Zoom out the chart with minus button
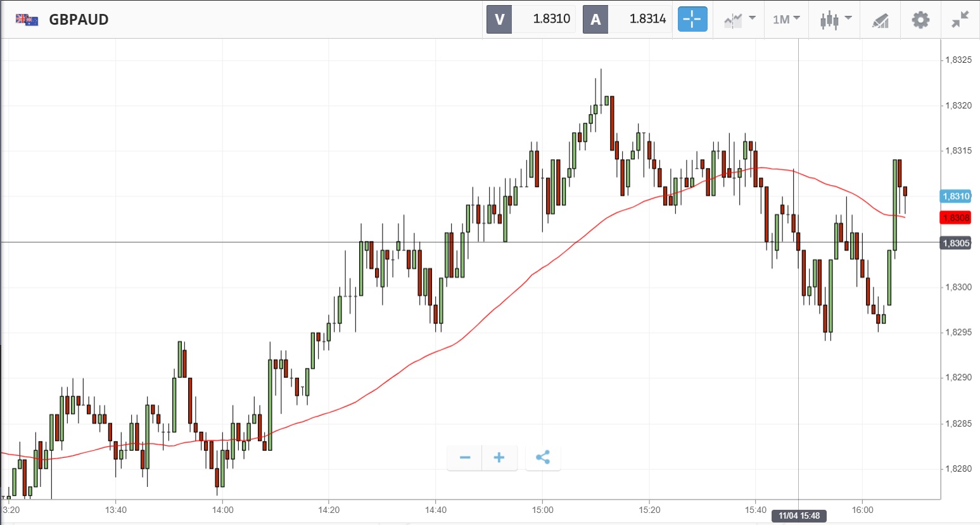980x525 pixels. coord(465,457)
